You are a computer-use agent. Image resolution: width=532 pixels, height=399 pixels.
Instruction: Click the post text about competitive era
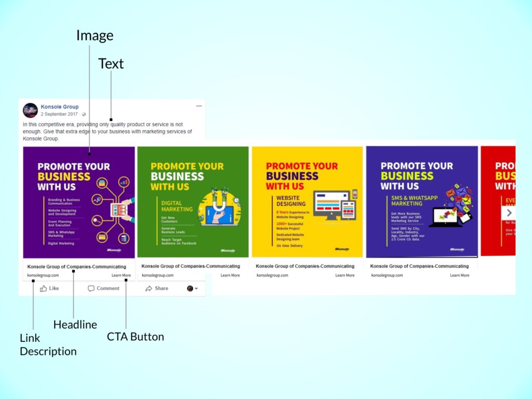coord(107,131)
